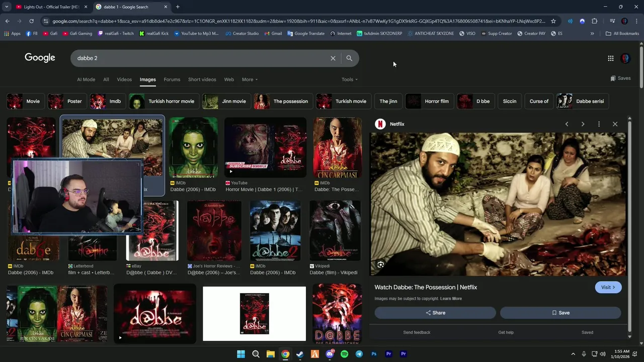Show more bookmarks with the chevron
The image size is (644, 362).
pyautogui.click(x=592, y=34)
